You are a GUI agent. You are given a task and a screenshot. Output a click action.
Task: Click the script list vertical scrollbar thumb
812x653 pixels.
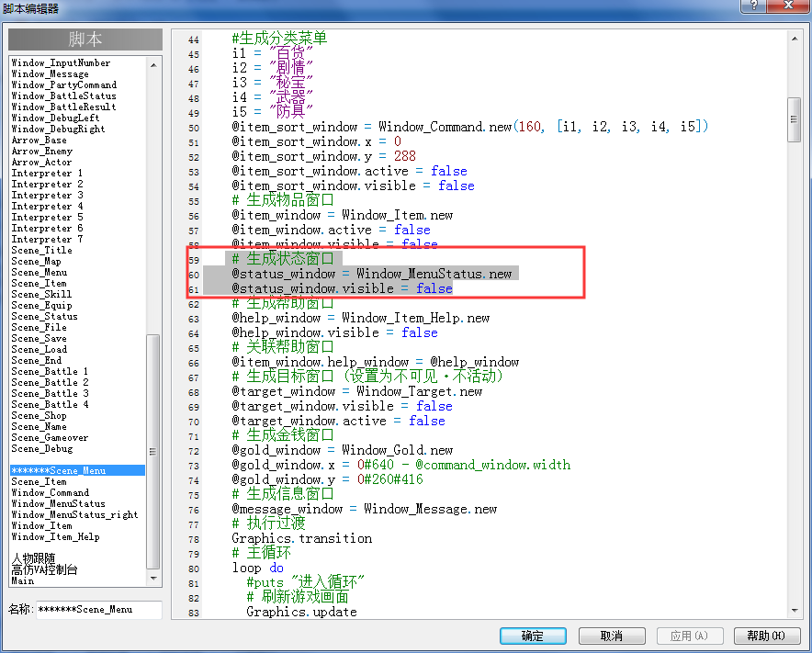(x=152, y=452)
